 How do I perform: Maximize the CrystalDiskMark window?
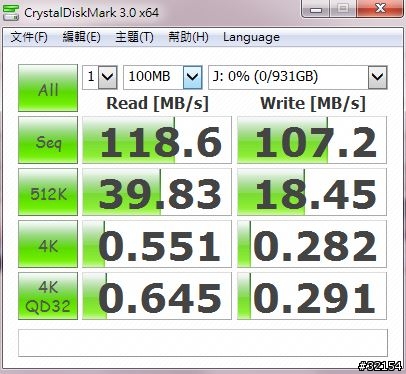pyautogui.click(x=343, y=8)
